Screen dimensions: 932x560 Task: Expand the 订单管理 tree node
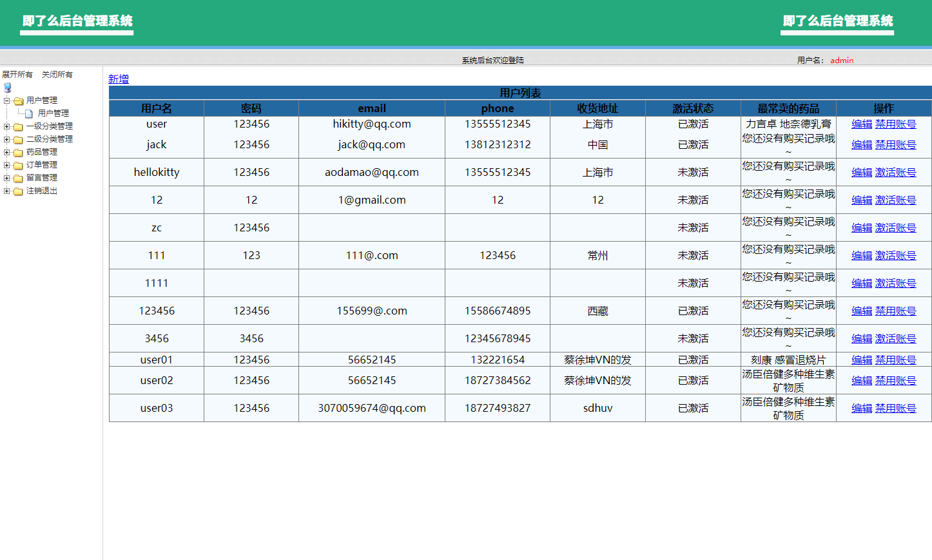[7, 165]
